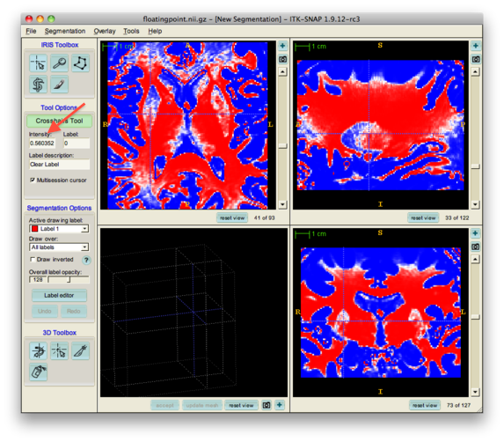Select the Polygon drawing tool
The width and height of the screenshot is (504, 442).
[x=80, y=63]
